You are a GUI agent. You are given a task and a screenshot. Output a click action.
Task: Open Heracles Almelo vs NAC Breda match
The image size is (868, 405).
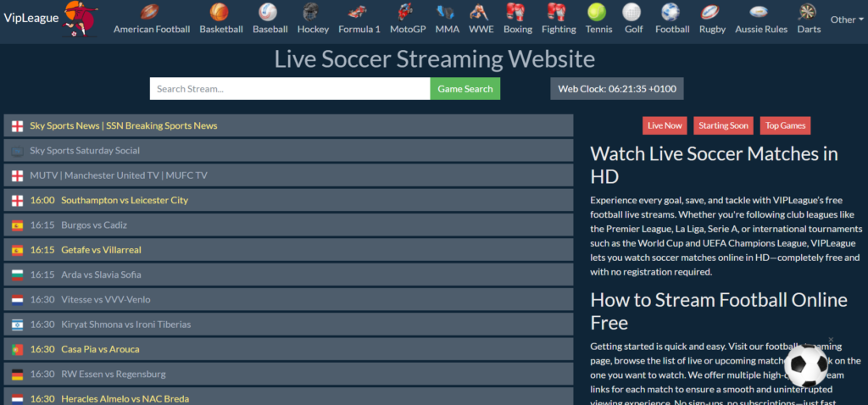click(288, 397)
